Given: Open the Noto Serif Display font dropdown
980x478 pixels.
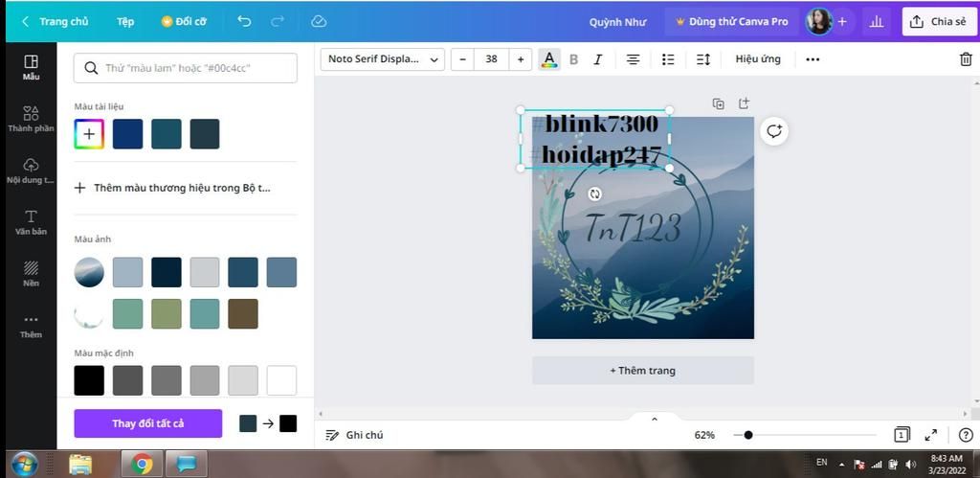Looking at the screenshot, I should click(x=383, y=58).
